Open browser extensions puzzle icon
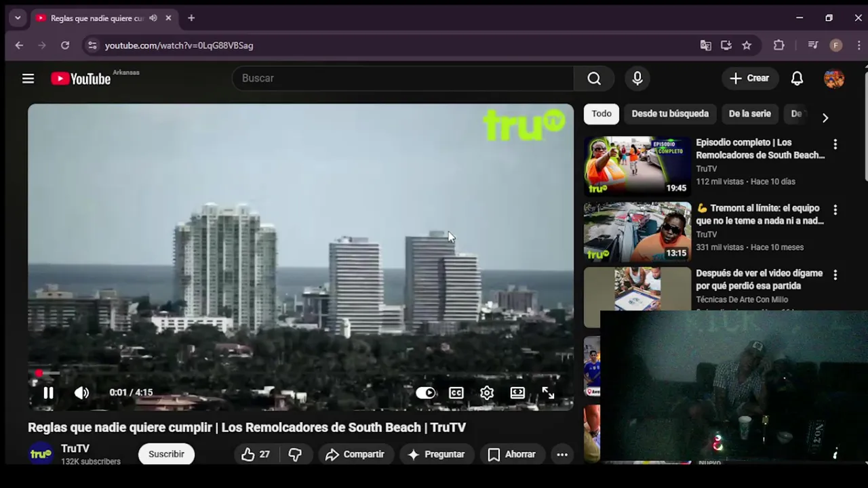Viewport: 868px width, 488px height. tap(778, 45)
